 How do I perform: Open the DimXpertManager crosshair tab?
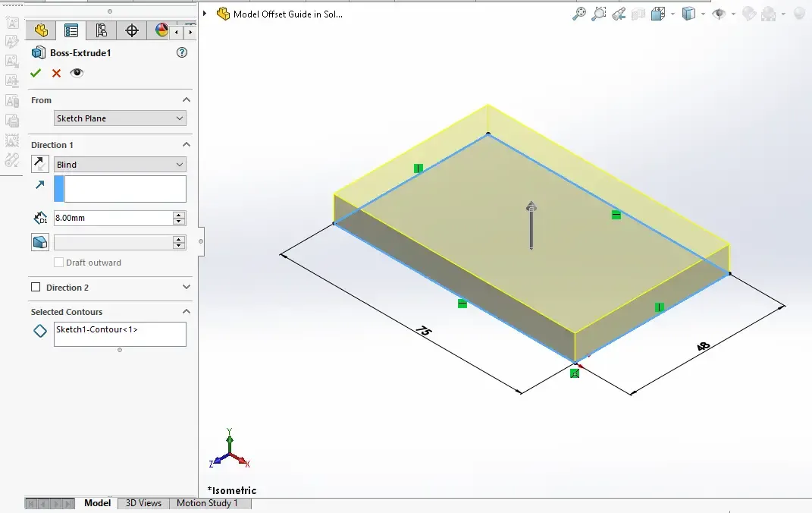point(131,30)
